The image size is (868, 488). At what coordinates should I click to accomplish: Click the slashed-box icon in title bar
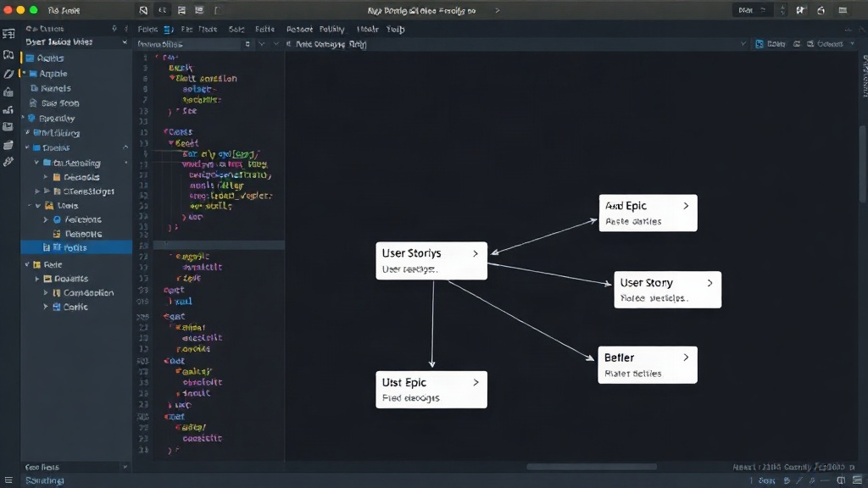(143, 10)
